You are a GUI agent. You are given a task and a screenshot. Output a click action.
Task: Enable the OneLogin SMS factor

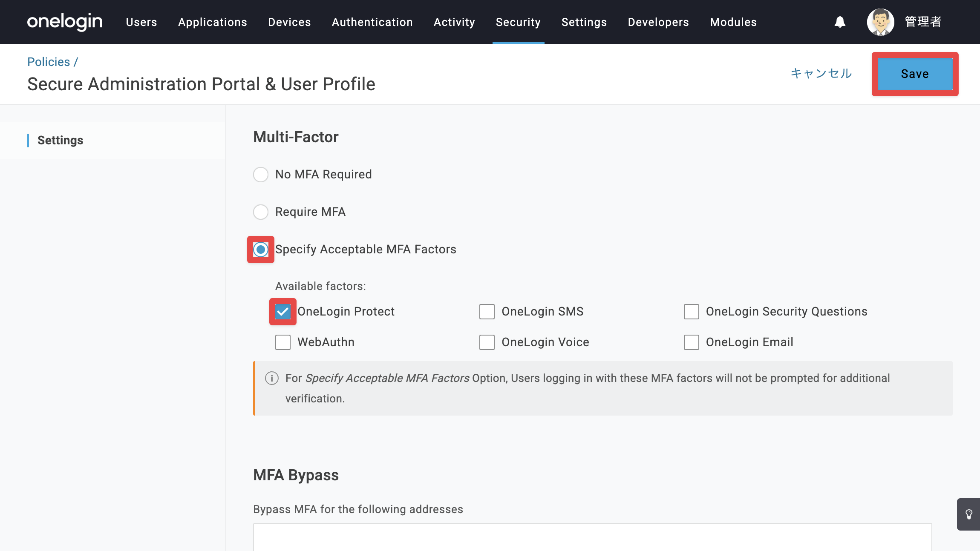[487, 312]
